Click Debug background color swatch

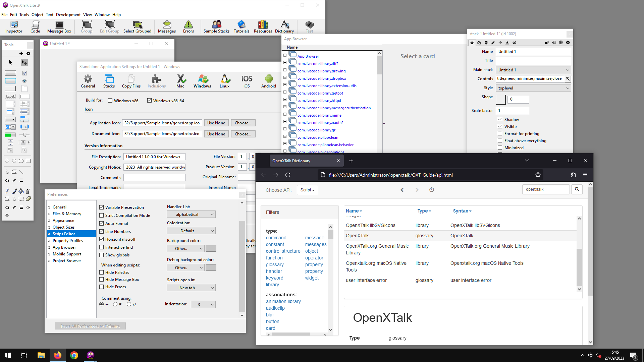[x=211, y=268]
